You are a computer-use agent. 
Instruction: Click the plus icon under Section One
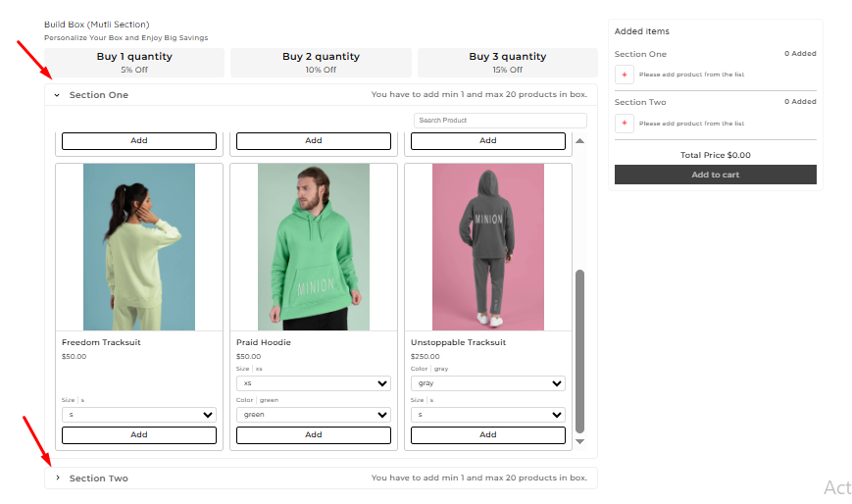(625, 75)
